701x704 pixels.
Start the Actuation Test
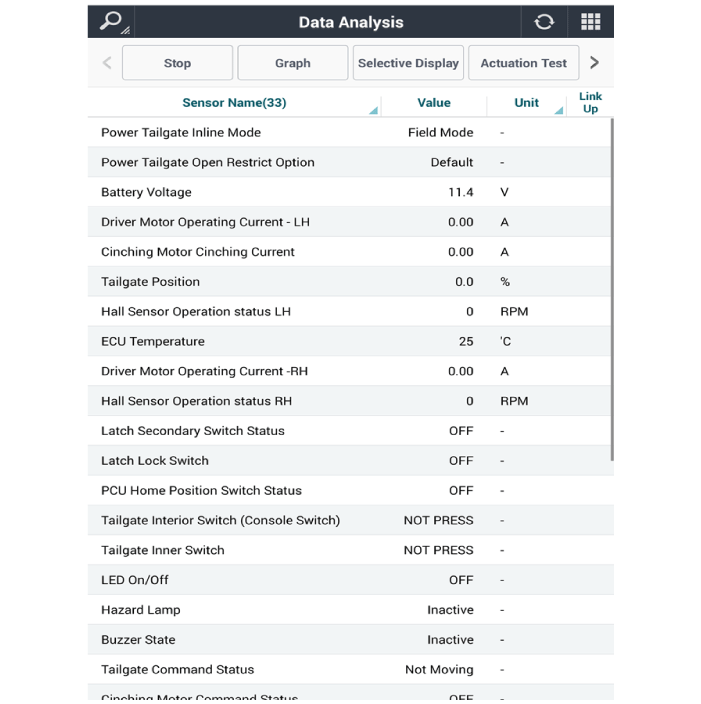point(523,63)
